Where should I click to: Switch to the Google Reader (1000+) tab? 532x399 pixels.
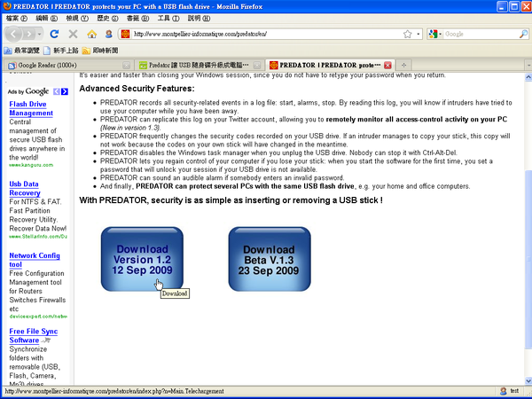pos(67,65)
